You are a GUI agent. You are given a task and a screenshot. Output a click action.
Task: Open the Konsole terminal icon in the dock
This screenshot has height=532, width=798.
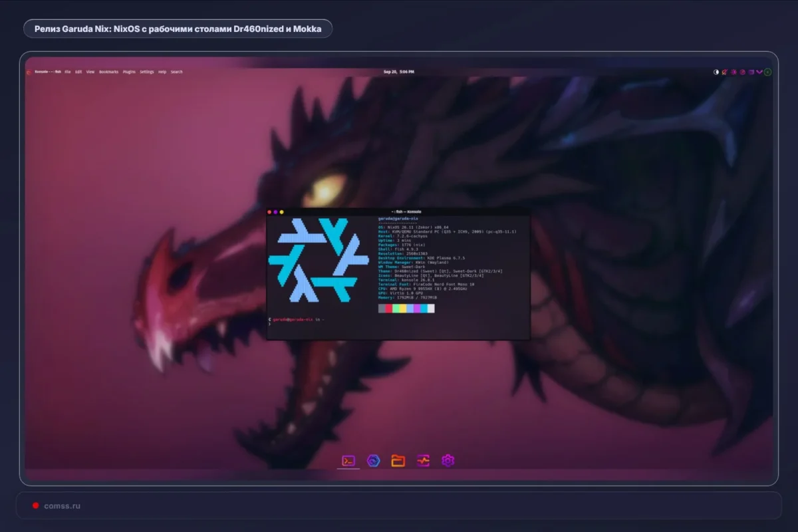click(x=348, y=460)
